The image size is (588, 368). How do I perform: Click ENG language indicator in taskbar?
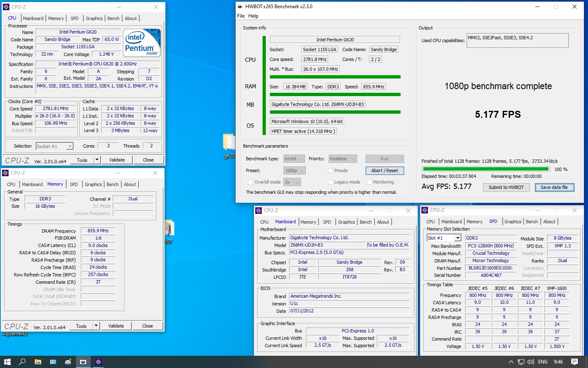tap(543, 362)
